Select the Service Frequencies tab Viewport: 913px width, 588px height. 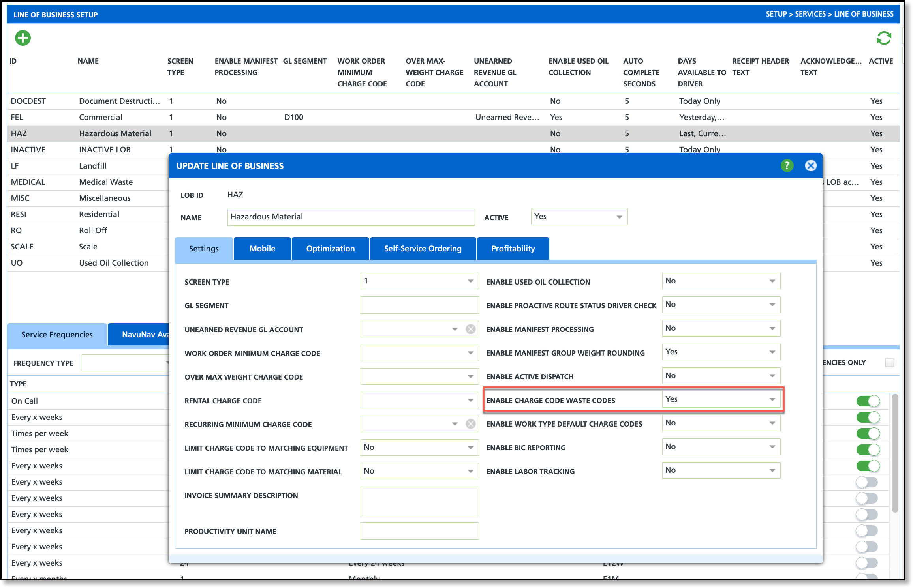coord(57,335)
